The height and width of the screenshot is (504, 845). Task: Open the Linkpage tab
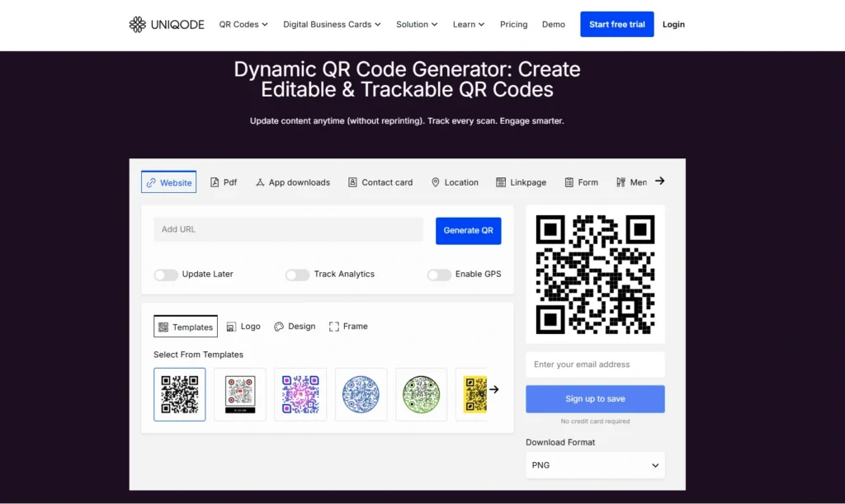click(x=522, y=182)
